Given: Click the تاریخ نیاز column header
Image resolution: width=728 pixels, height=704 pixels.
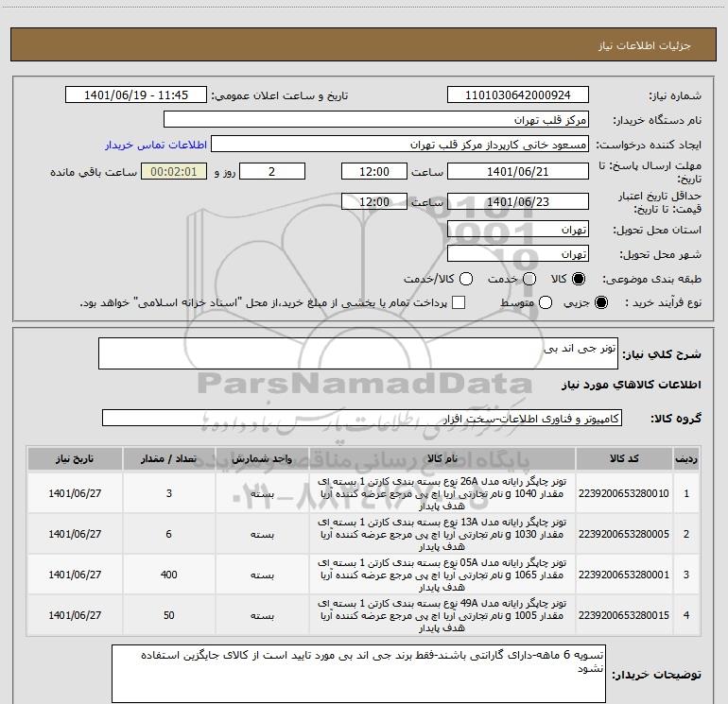Looking at the screenshot, I should click(x=75, y=459).
